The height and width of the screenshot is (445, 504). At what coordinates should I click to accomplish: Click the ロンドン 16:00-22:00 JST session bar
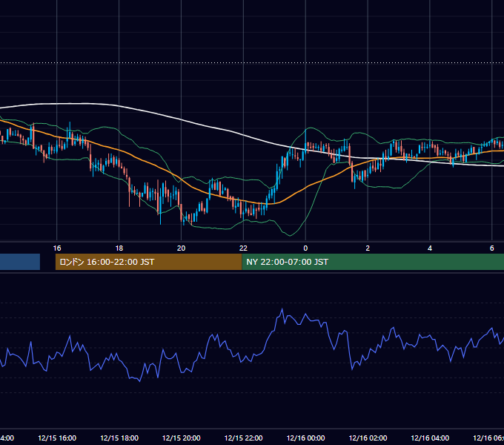[x=148, y=262]
